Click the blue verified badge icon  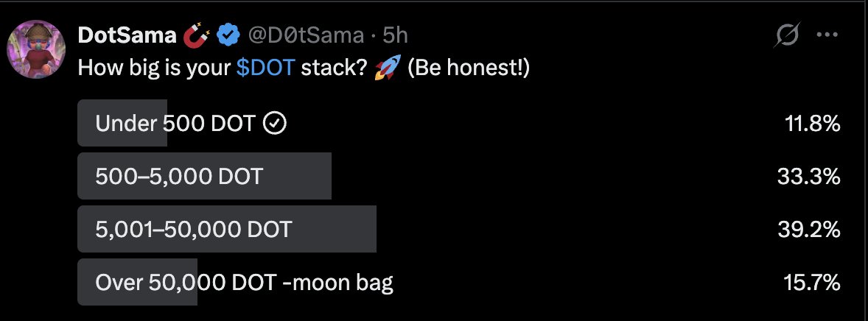228,36
